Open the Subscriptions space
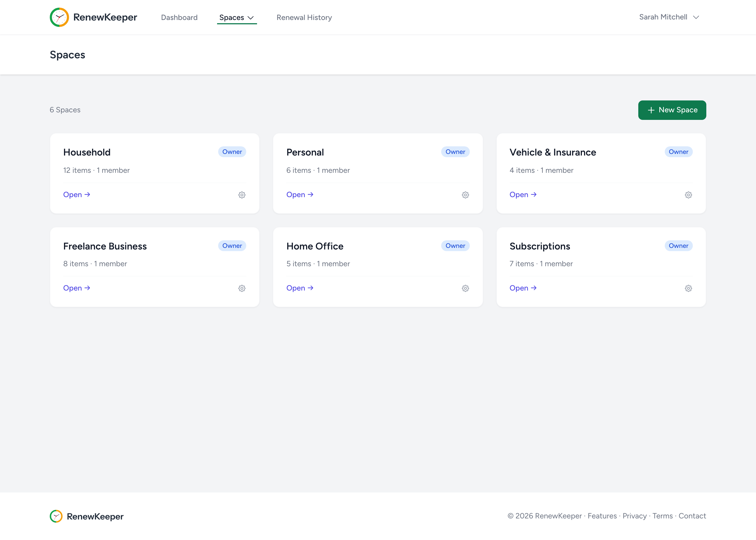The image size is (756, 540). tap(523, 288)
